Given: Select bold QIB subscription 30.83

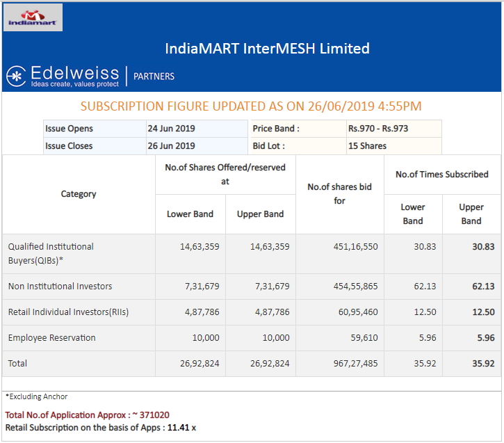Looking at the screenshot, I should (483, 247).
